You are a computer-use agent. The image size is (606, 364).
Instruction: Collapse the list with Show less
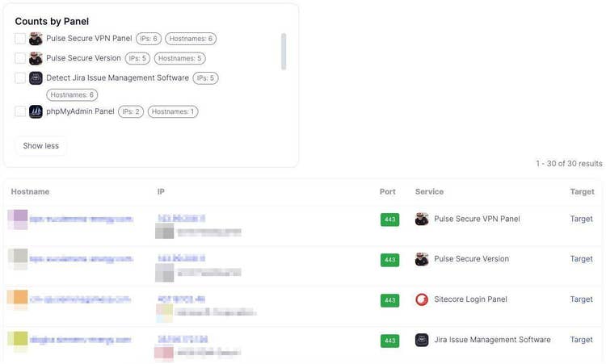pos(41,146)
